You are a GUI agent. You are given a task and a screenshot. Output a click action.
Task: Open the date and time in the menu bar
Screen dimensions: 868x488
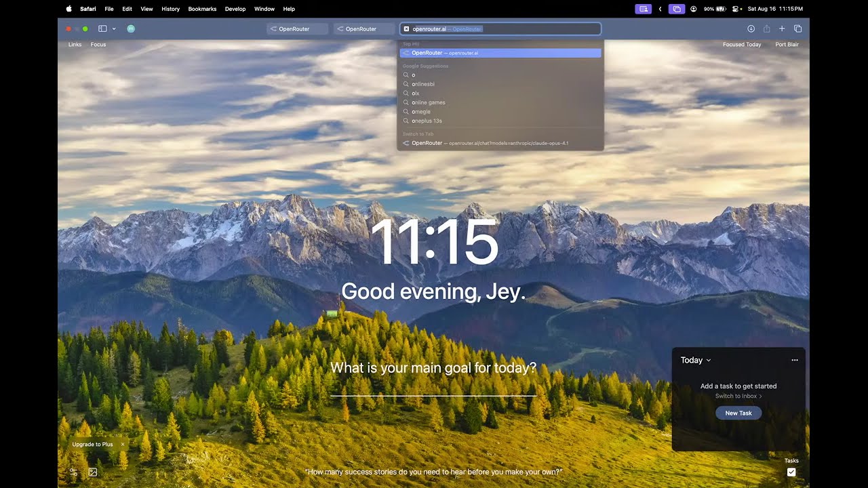775,9
